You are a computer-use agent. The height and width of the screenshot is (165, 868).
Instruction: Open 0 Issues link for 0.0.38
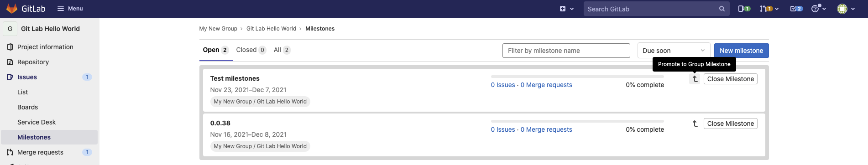[502, 129]
